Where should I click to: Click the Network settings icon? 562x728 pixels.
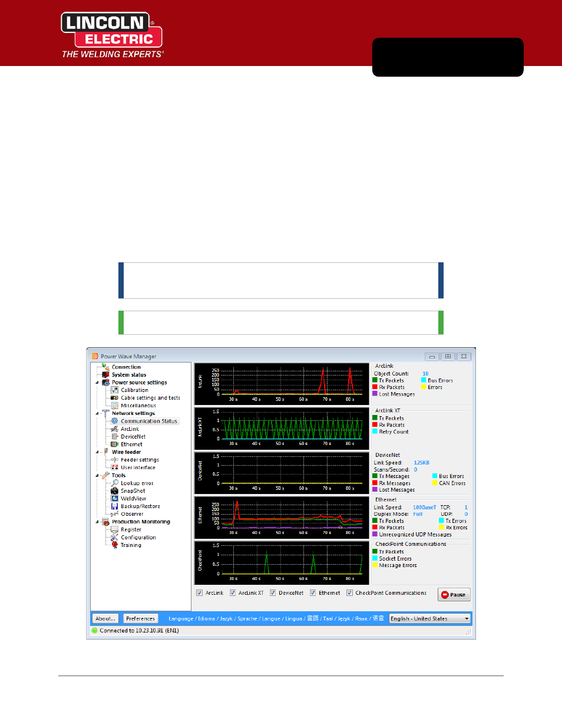tap(105, 413)
